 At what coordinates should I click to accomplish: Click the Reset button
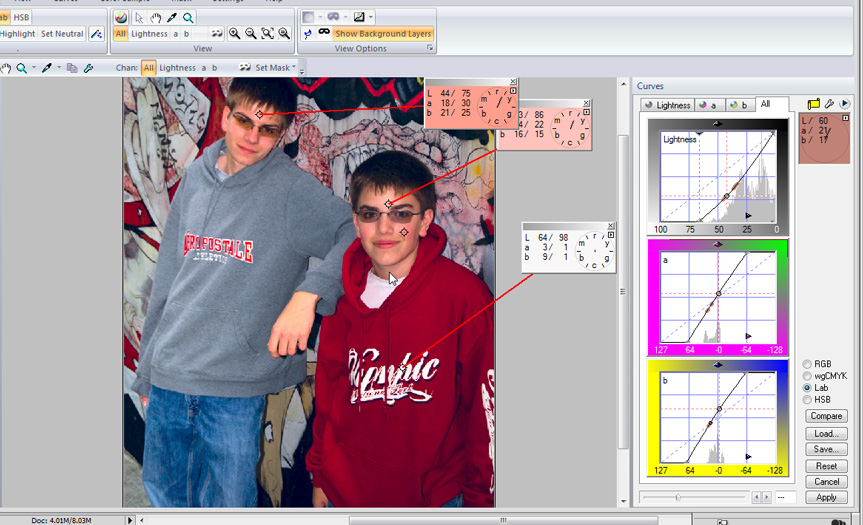click(826, 466)
